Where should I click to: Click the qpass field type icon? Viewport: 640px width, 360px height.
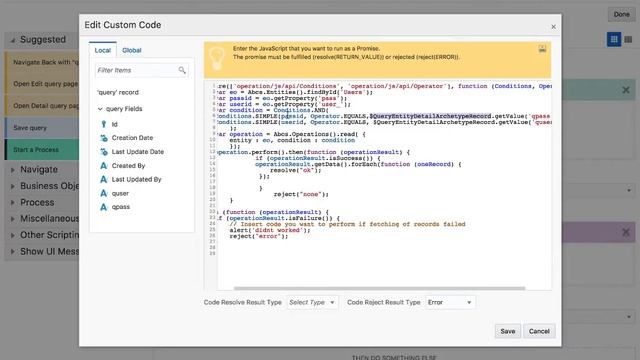click(x=104, y=207)
